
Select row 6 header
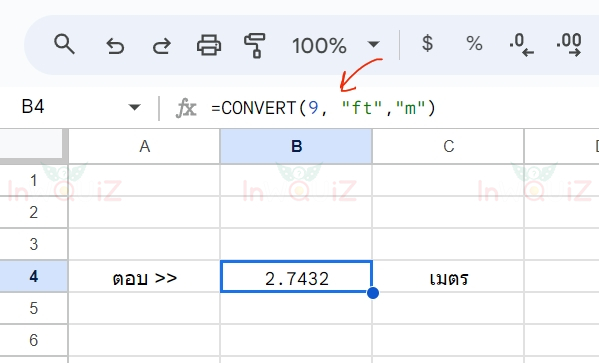pos(34,340)
